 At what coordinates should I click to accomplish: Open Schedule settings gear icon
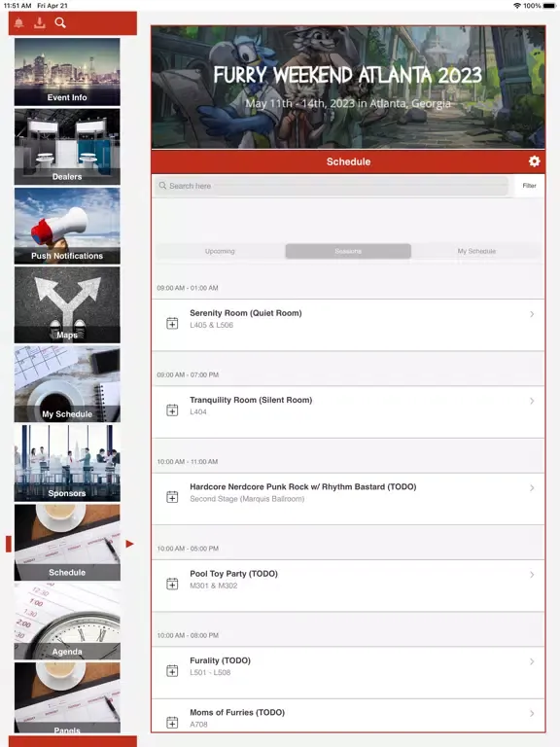pos(535,161)
